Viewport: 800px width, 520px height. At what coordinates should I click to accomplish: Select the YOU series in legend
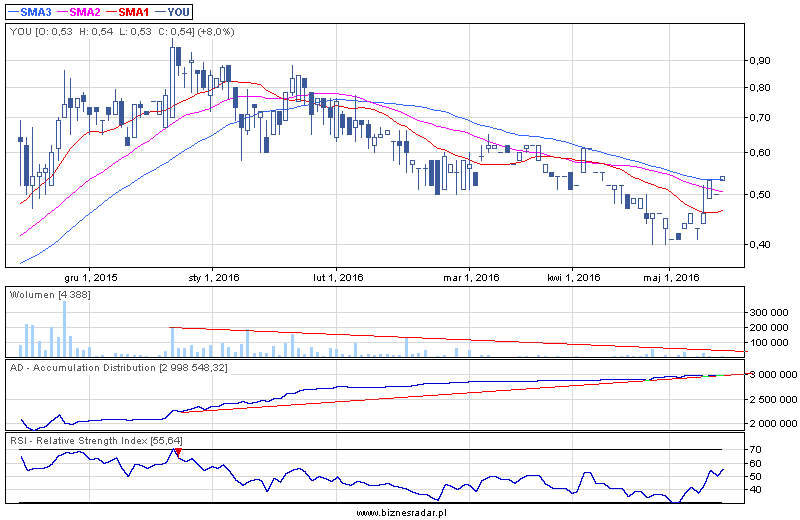tap(176, 11)
